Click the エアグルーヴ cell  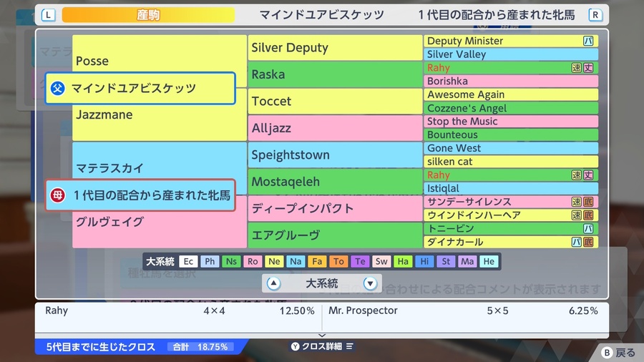(x=335, y=235)
